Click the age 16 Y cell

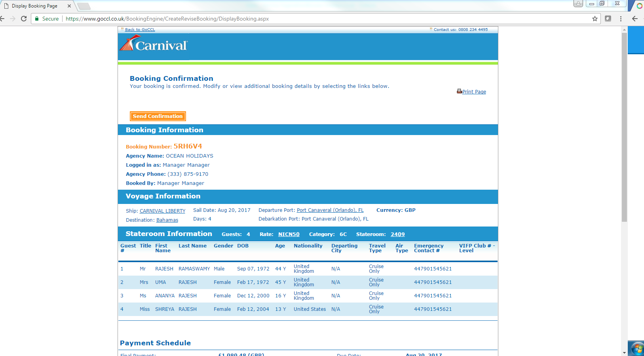pyautogui.click(x=281, y=296)
